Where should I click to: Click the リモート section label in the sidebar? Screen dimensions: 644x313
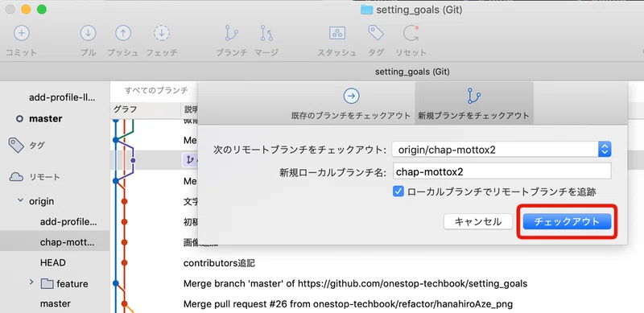pos(45,177)
